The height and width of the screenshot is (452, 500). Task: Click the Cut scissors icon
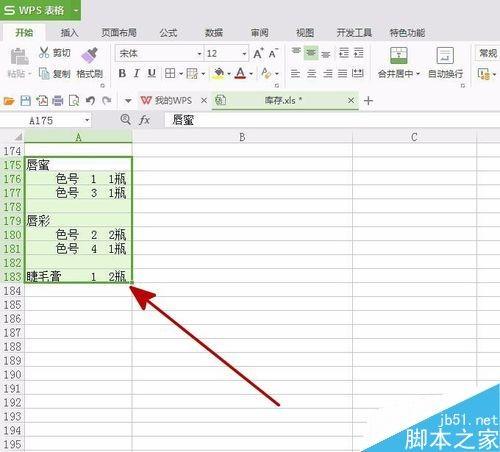tap(44, 52)
